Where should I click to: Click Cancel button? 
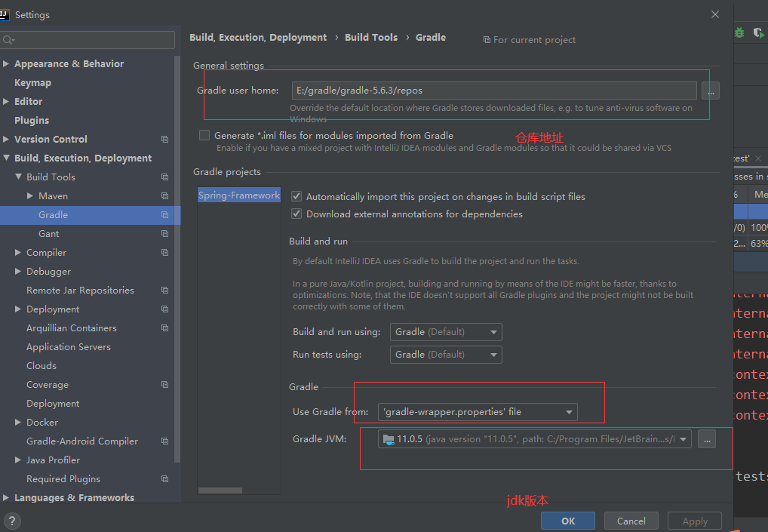(x=631, y=521)
